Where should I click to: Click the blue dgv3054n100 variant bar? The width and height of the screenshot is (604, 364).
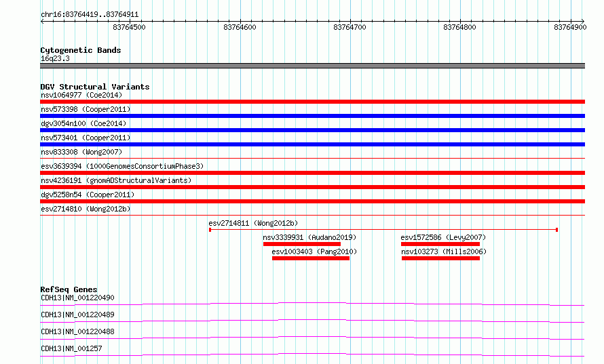tap(312, 130)
